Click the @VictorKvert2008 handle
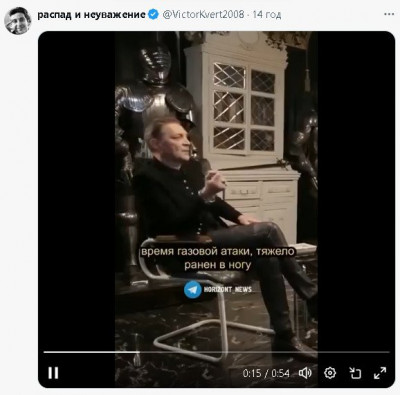400x395 pixels. (203, 14)
